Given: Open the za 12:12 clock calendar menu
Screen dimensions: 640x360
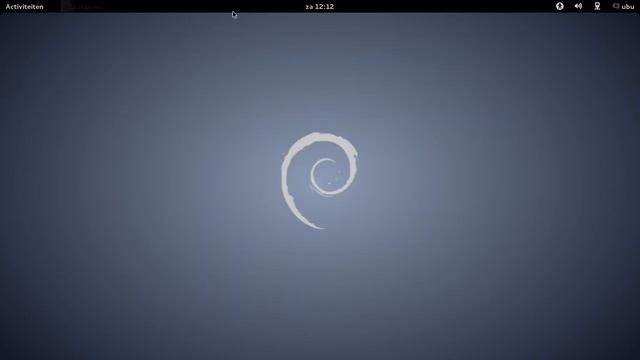Looking at the screenshot, I should pos(320,7).
